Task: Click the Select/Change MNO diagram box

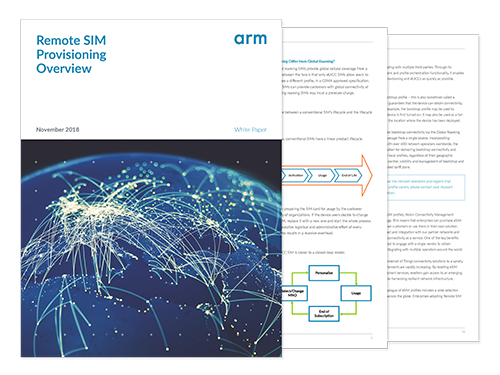Action: tap(295, 293)
